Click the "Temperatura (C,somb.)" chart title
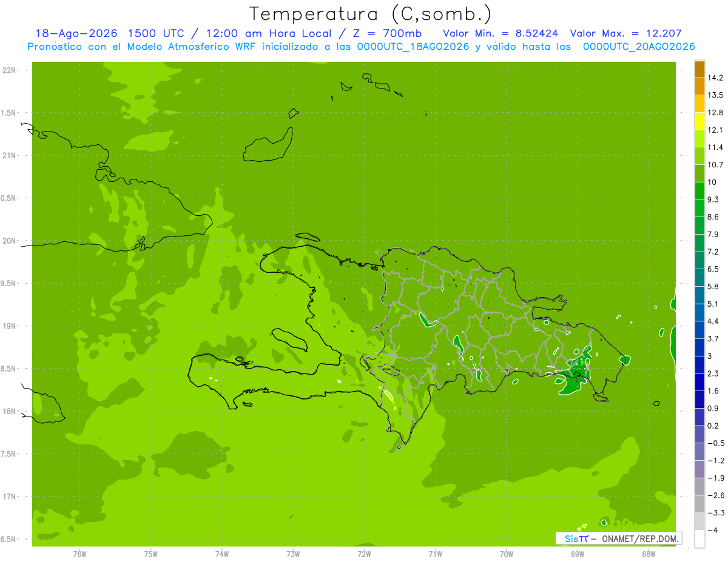The width and height of the screenshot is (728, 562). coord(370,15)
